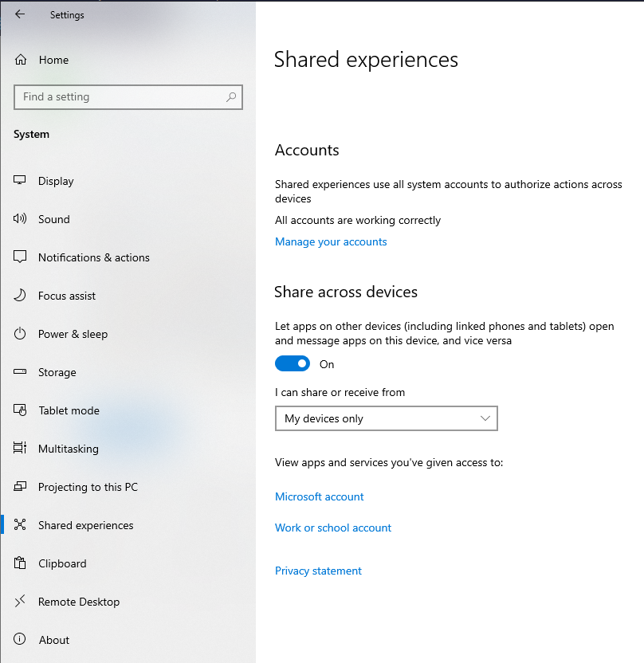Open the Privacy statement link
Screen dimensions: 644x663
318,571
